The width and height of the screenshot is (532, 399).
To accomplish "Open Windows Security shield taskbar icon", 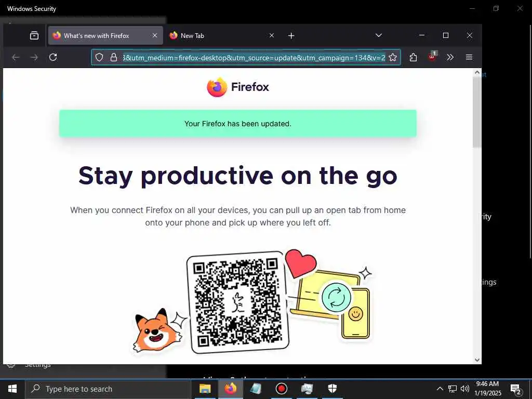I will [332, 389].
